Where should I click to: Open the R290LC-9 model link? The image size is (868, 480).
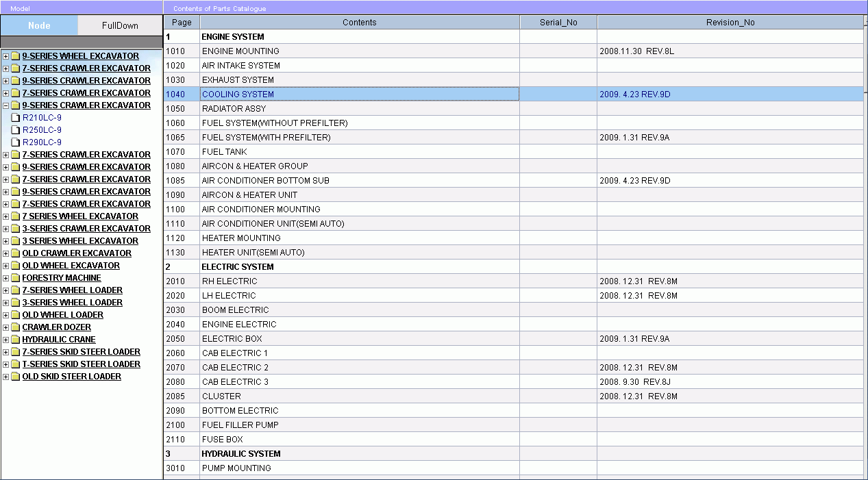pos(42,142)
